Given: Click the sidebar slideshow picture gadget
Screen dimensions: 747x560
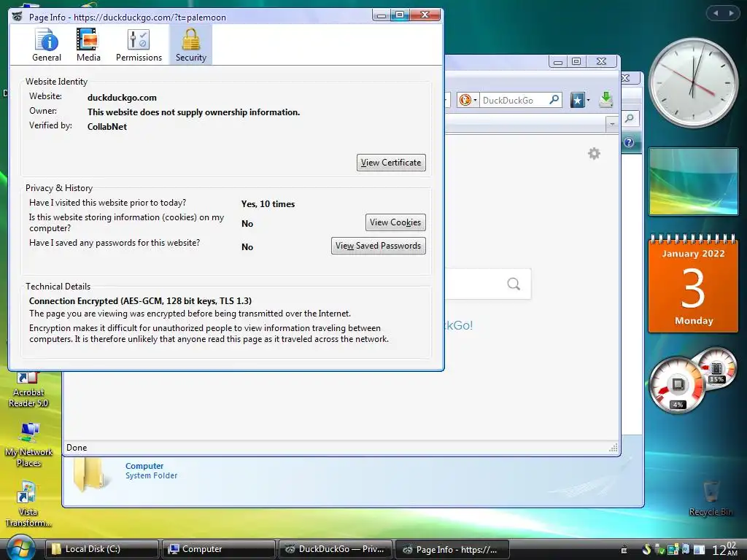Looking at the screenshot, I should pos(693,181).
